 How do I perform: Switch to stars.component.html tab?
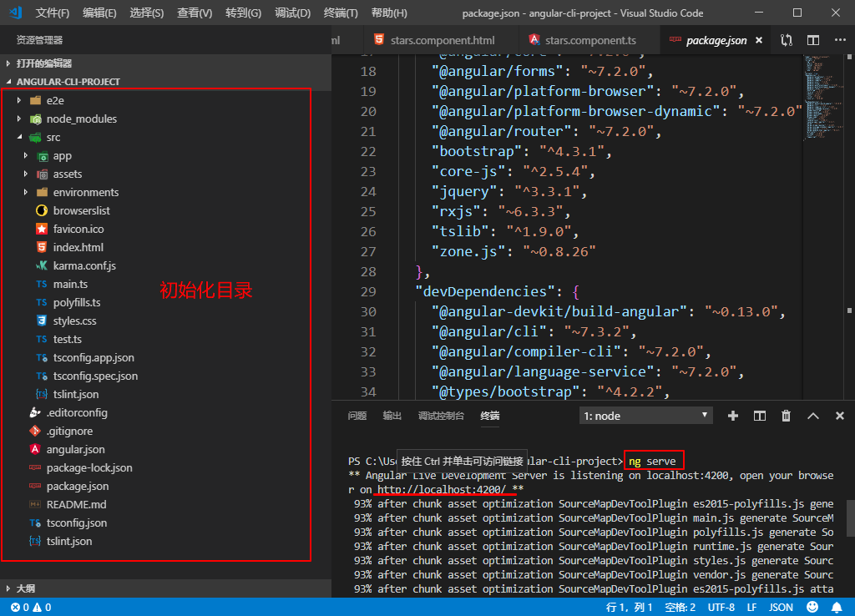click(x=443, y=40)
